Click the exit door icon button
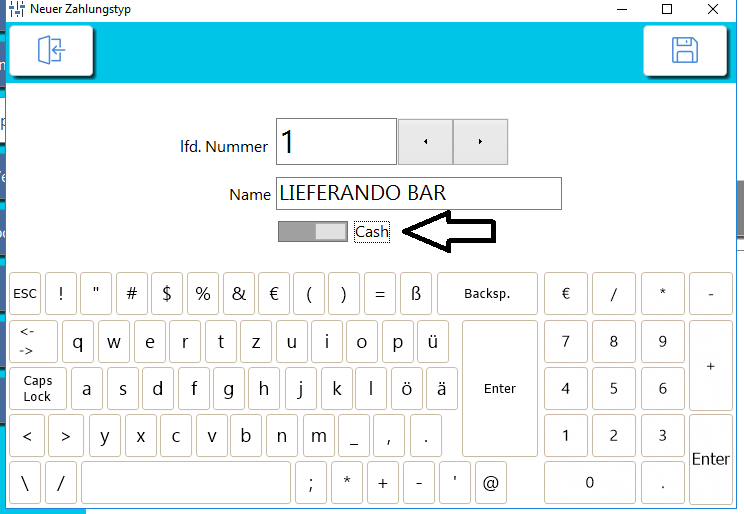The image size is (744, 514). pyautogui.click(x=50, y=50)
